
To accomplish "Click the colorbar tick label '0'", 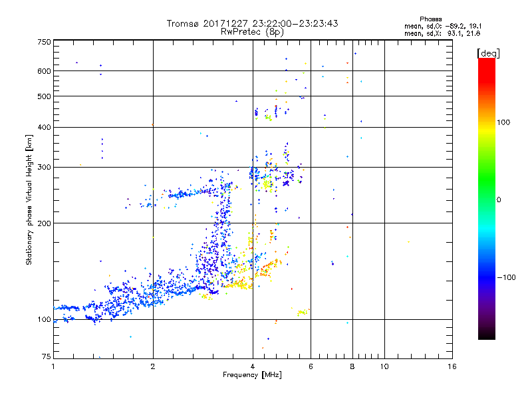I will [499, 200].
